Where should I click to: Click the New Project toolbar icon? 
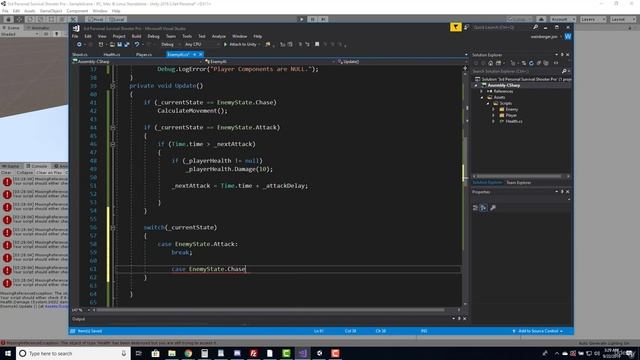pos(101,44)
